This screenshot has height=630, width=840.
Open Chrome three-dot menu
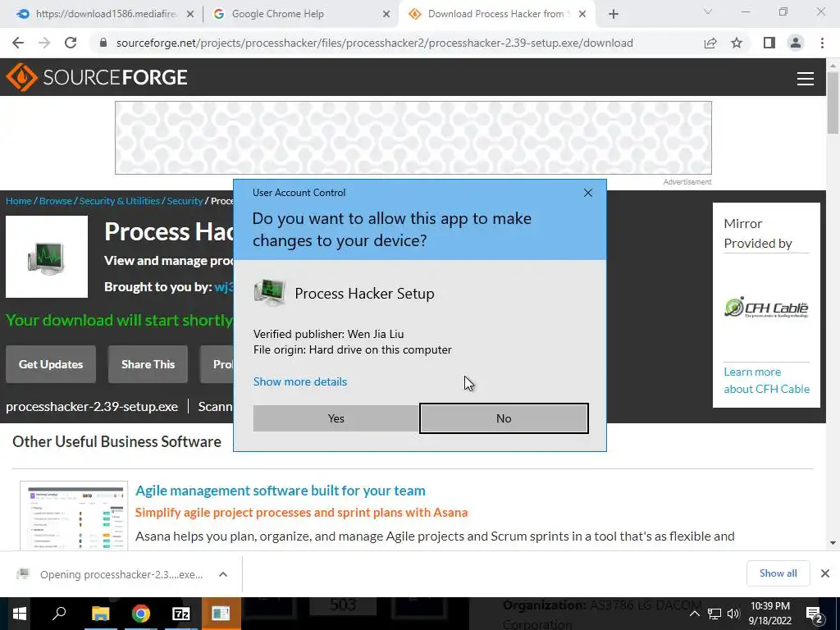[x=822, y=43]
